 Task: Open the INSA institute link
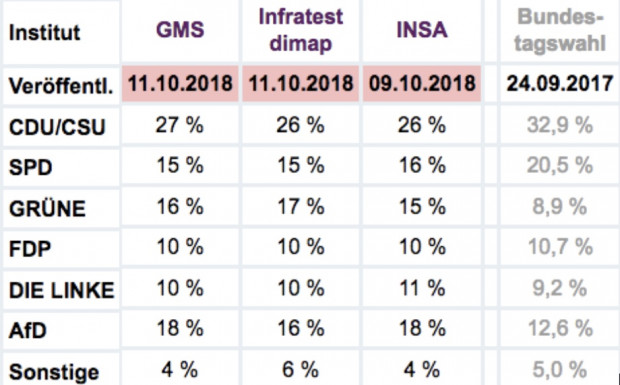pyautogui.click(x=422, y=30)
